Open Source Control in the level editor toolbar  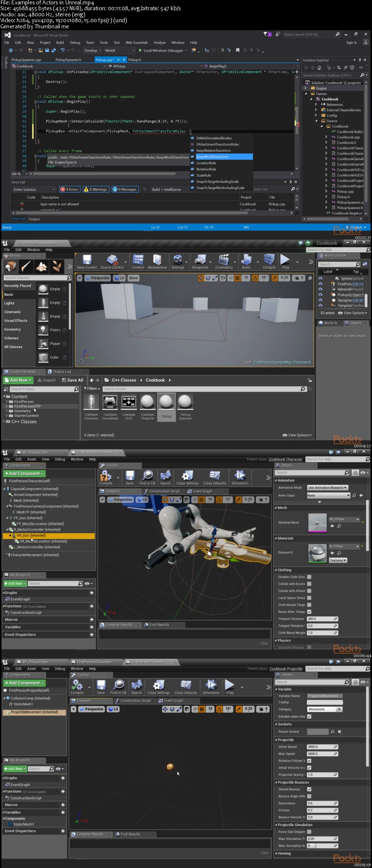click(x=112, y=262)
